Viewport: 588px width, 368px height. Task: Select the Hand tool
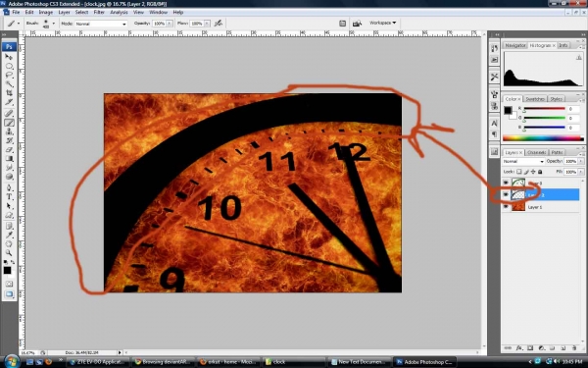click(x=9, y=244)
